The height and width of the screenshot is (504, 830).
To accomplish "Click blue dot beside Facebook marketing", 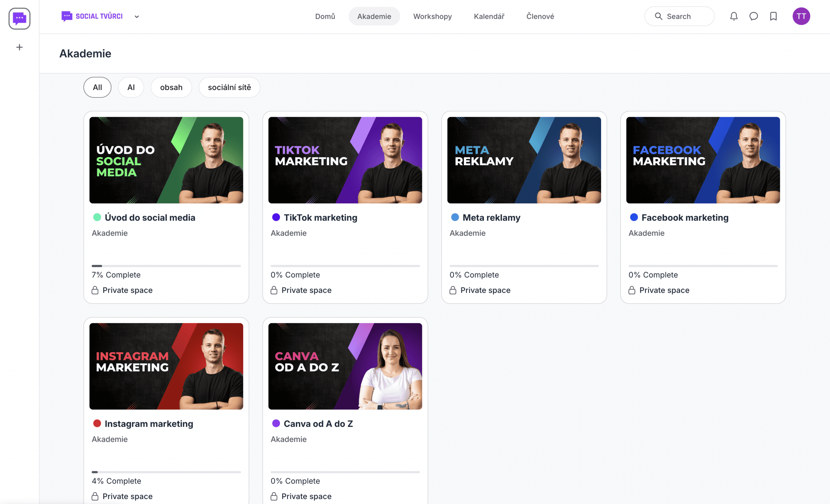I will (x=634, y=217).
